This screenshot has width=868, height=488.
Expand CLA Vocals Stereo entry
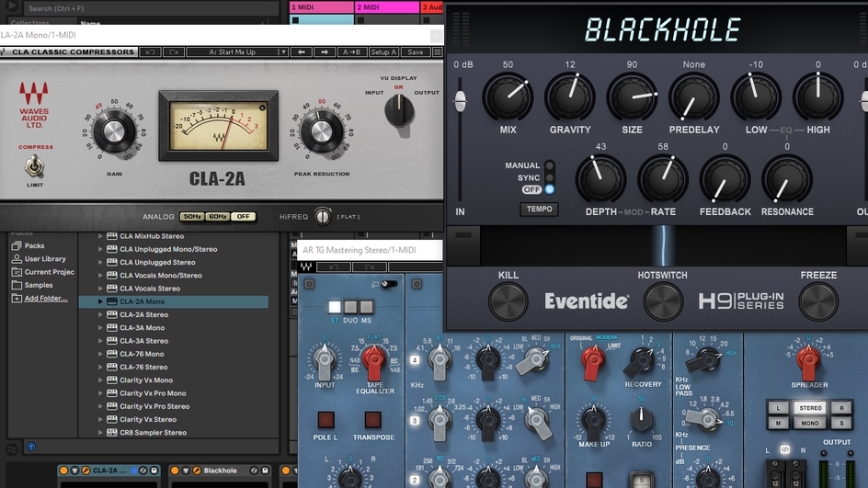(x=100, y=289)
